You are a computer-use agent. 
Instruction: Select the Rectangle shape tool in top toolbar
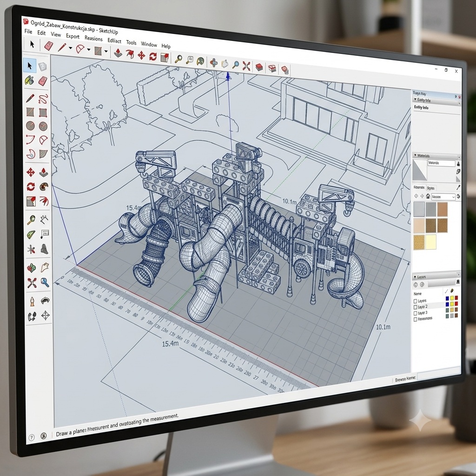(x=98, y=51)
